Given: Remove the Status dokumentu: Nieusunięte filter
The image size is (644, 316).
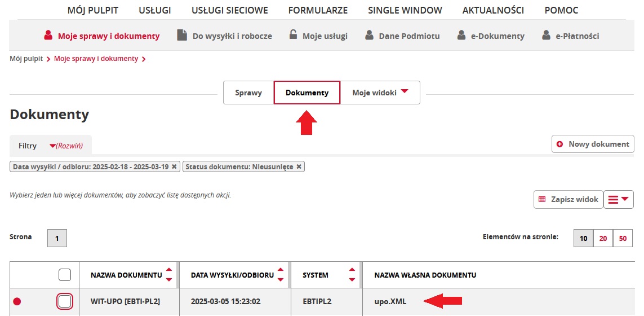Looking at the screenshot, I should (x=299, y=166).
